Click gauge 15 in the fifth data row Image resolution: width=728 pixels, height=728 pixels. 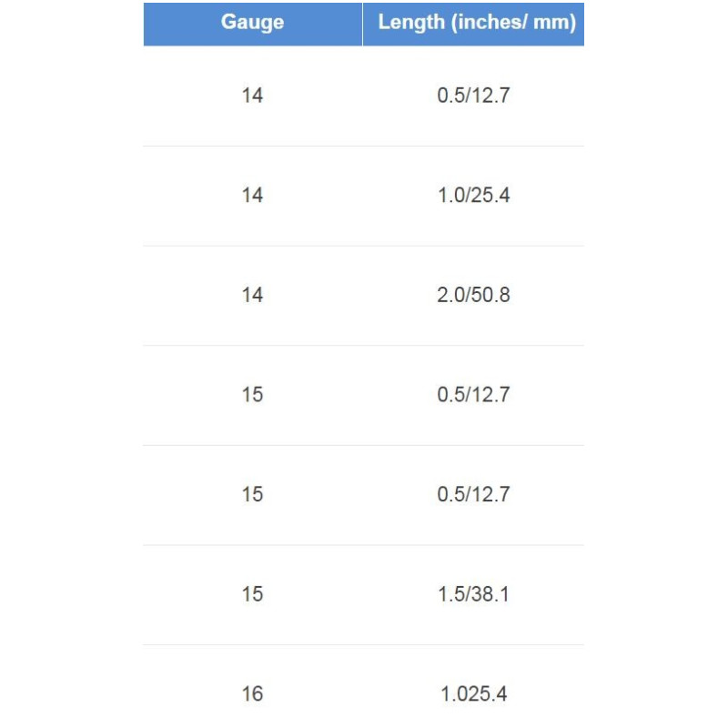click(x=252, y=495)
